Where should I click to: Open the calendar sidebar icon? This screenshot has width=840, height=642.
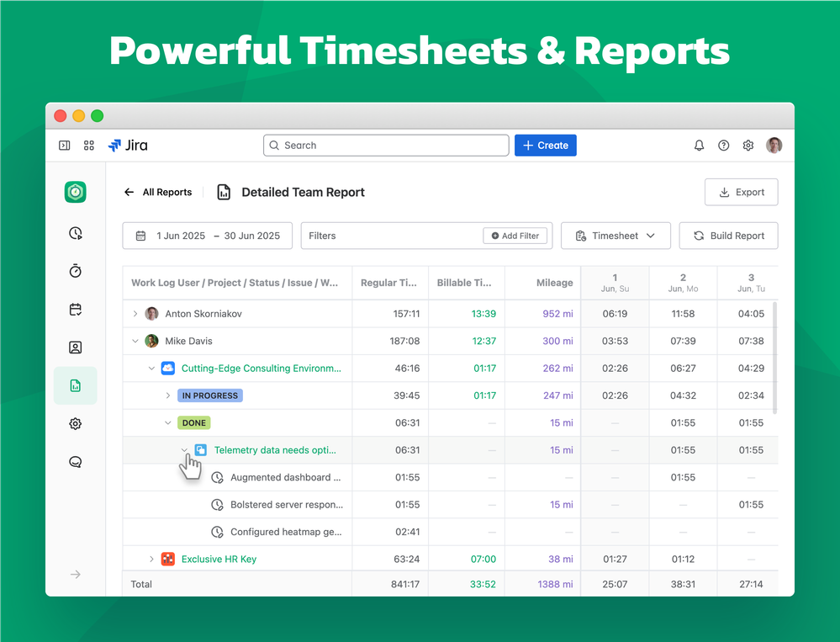tap(76, 309)
